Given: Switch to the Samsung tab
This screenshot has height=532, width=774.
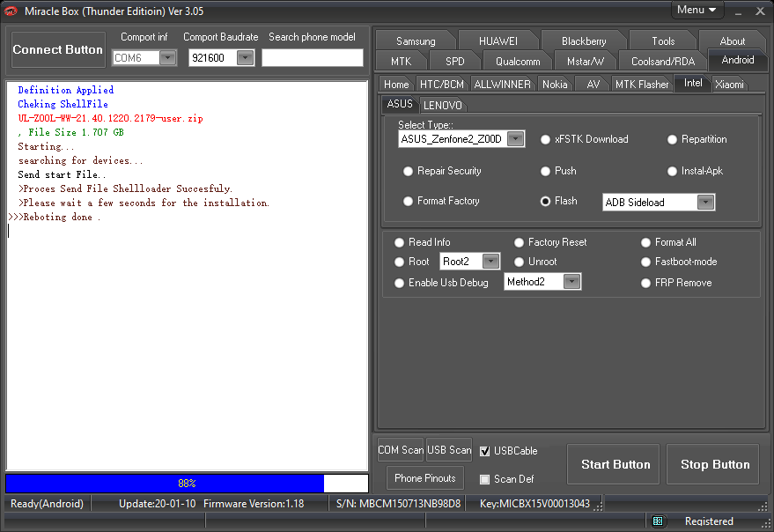Looking at the screenshot, I should tap(416, 41).
